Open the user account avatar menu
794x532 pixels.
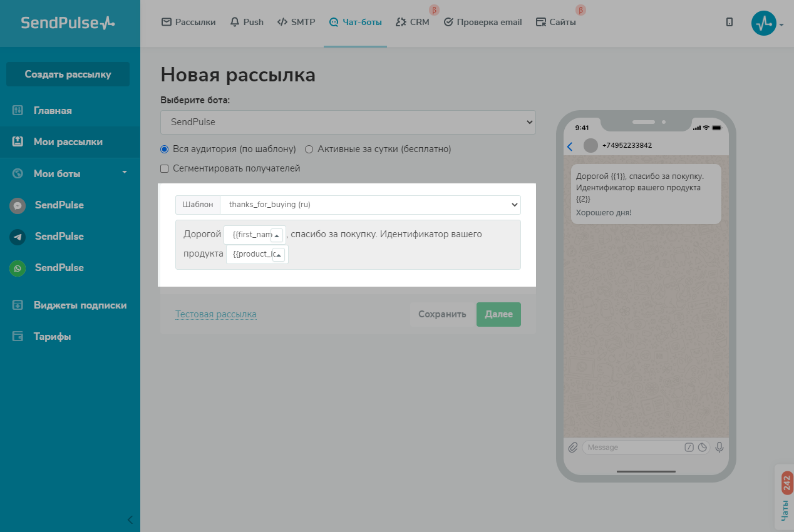coord(764,23)
